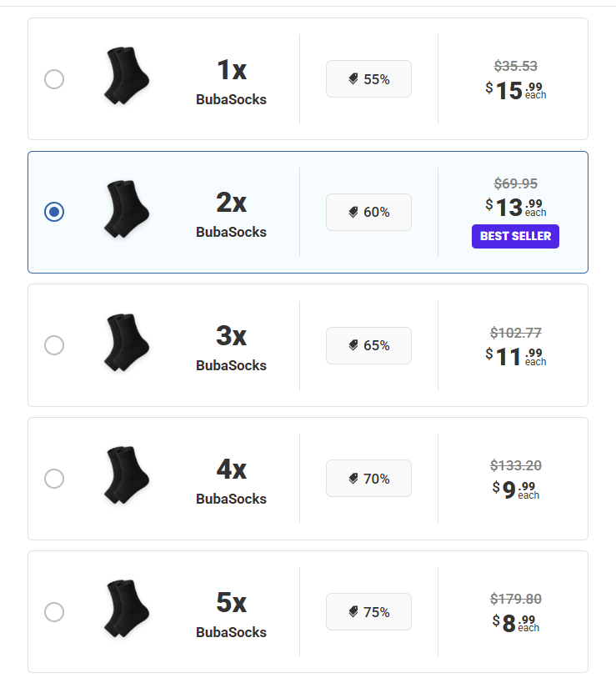Click the 1x BubaSocks sock image
The width and height of the screenshot is (616, 683).
(x=127, y=77)
